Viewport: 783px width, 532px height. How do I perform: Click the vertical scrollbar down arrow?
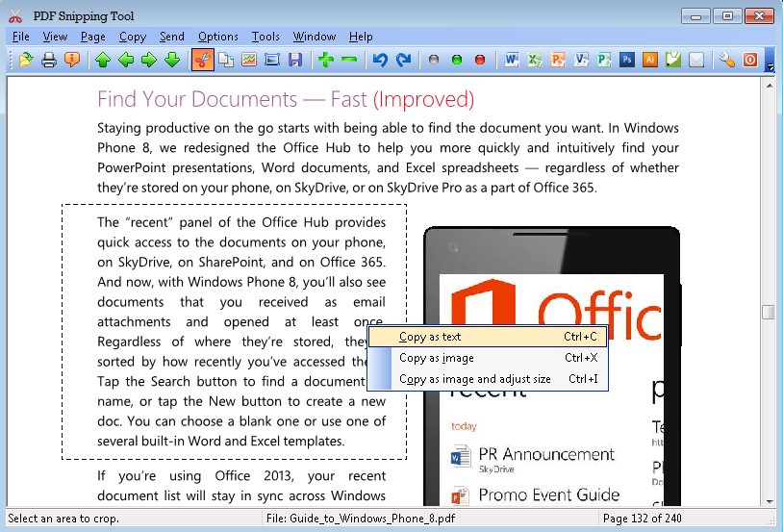[x=769, y=500]
